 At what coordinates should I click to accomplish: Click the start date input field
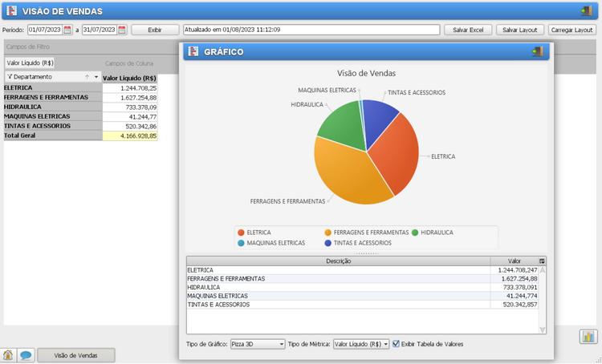click(x=44, y=30)
